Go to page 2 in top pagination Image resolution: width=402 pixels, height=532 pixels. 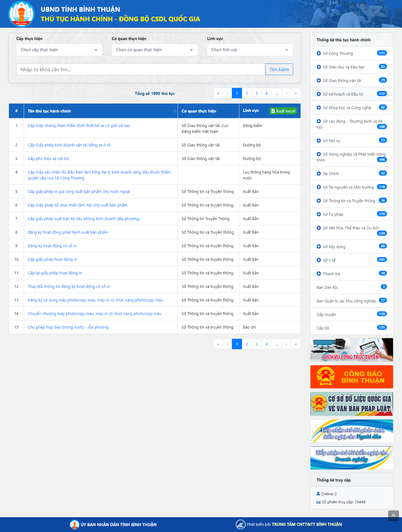[247, 93]
